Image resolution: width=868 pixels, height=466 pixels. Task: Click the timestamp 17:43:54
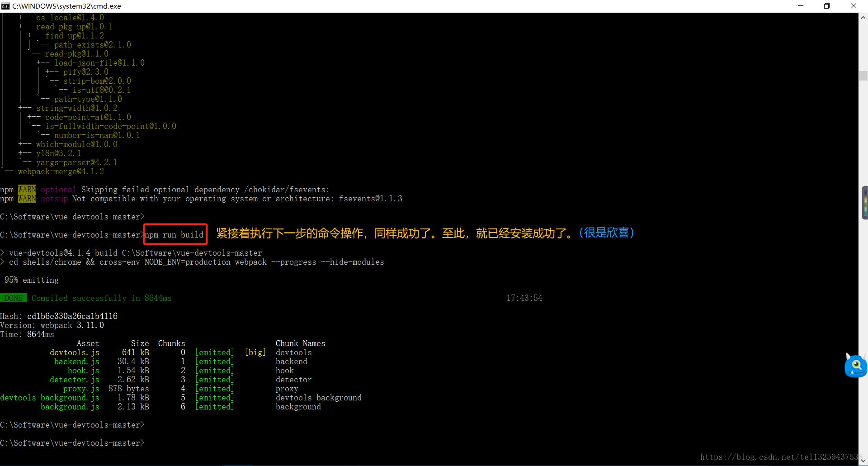click(524, 298)
